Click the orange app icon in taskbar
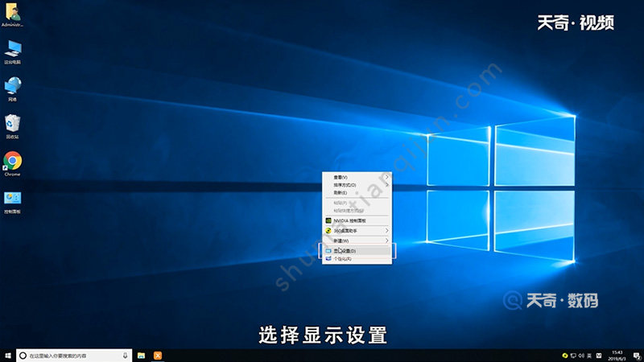Viewport: 644px width, 362px height. [x=158, y=356]
